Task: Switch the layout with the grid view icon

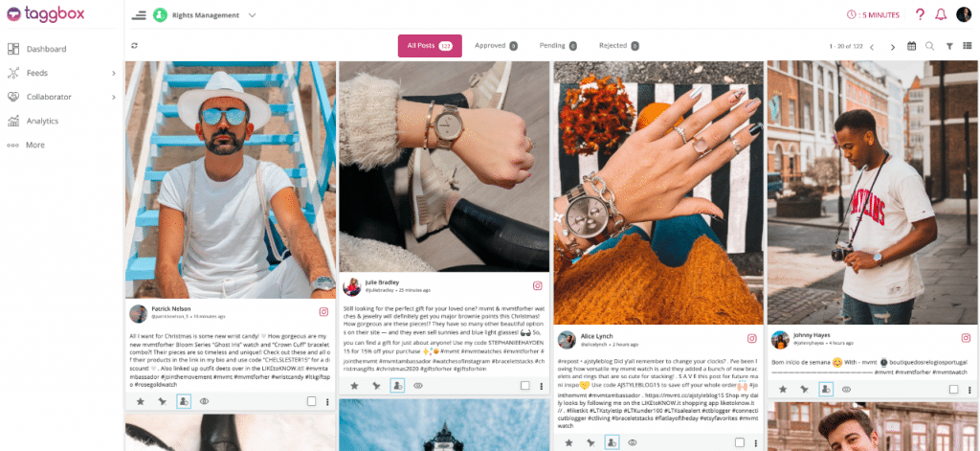Action: [x=967, y=46]
